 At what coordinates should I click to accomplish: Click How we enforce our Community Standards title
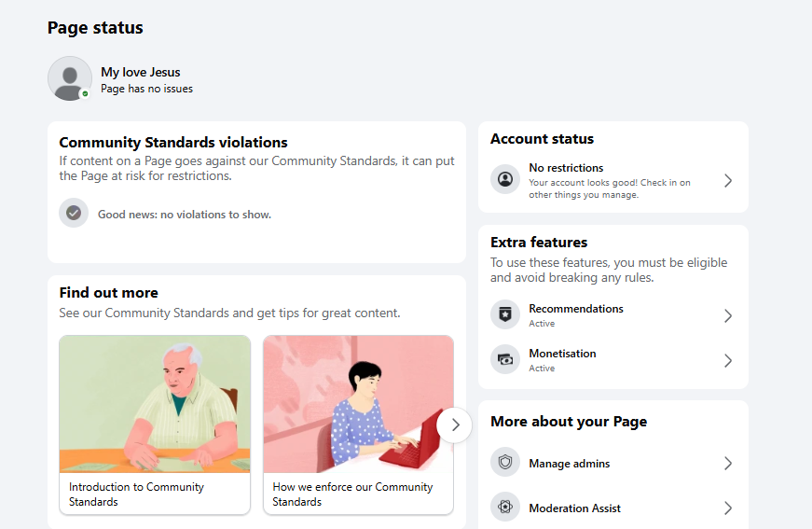(352, 494)
